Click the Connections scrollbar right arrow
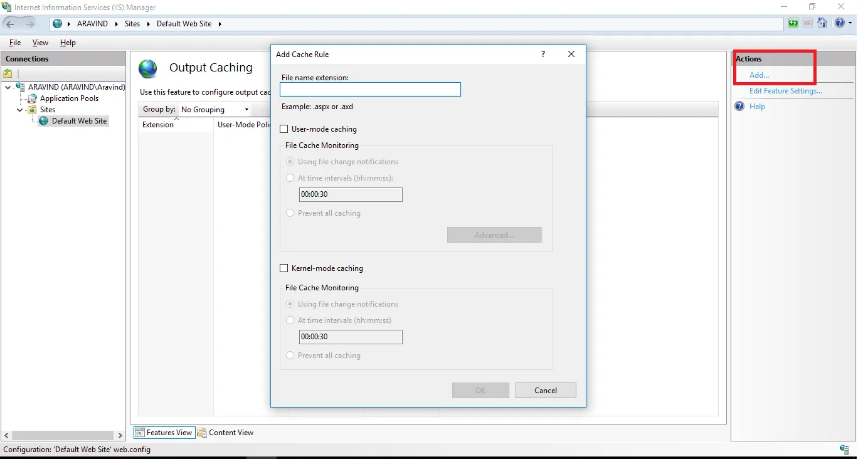Screen dimensions: 868x459 tap(120, 435)
